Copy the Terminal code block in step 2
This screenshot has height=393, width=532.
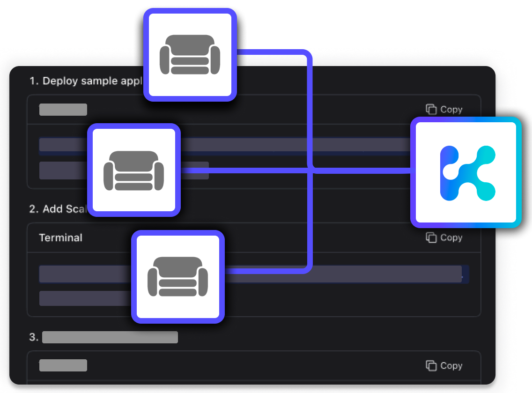pos(444,237)
